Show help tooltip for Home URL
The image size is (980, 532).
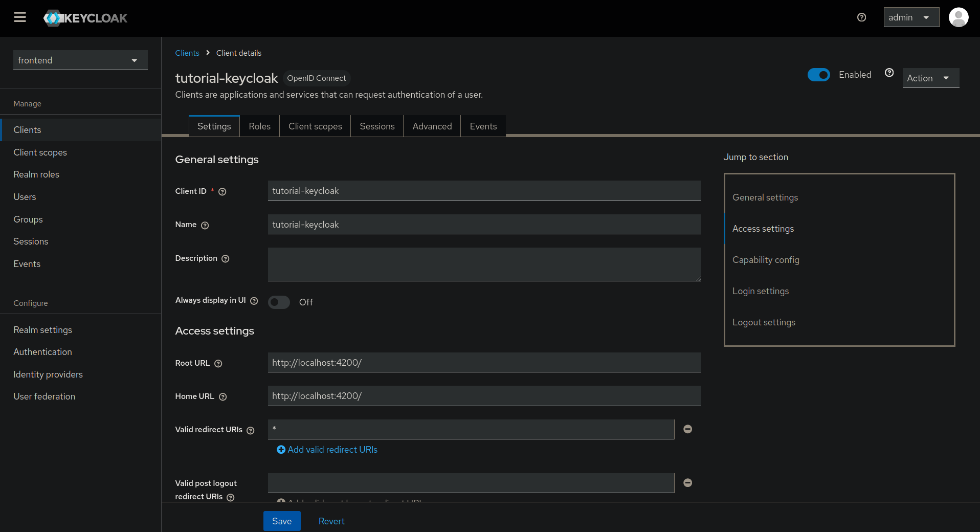click(x=222, y=397)
